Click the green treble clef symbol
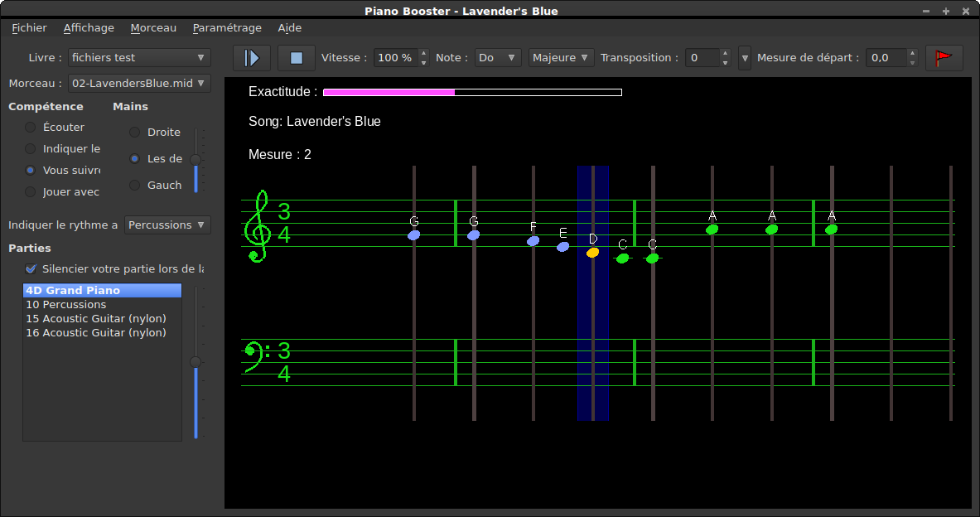 tap(258, 226)
